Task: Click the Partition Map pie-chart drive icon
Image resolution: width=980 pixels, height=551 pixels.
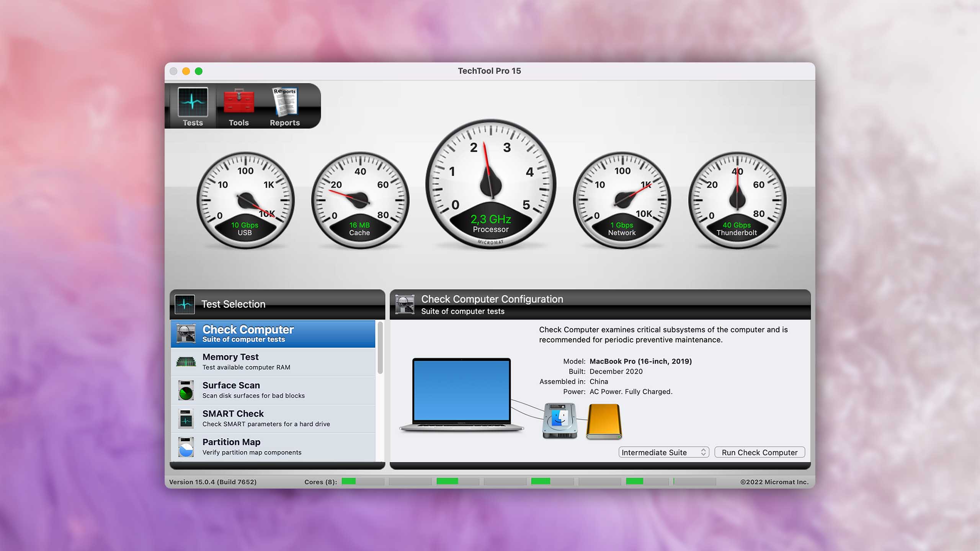Action: click(x=186, y=447)
